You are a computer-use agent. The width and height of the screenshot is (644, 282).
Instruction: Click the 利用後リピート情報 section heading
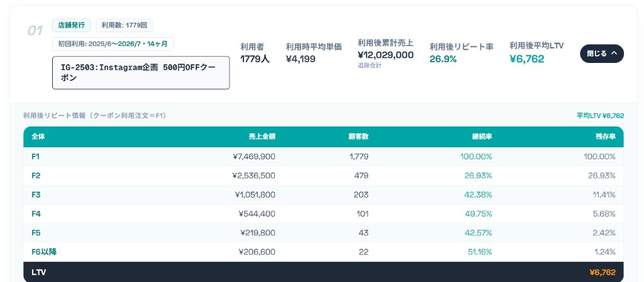tap(95, 116)
